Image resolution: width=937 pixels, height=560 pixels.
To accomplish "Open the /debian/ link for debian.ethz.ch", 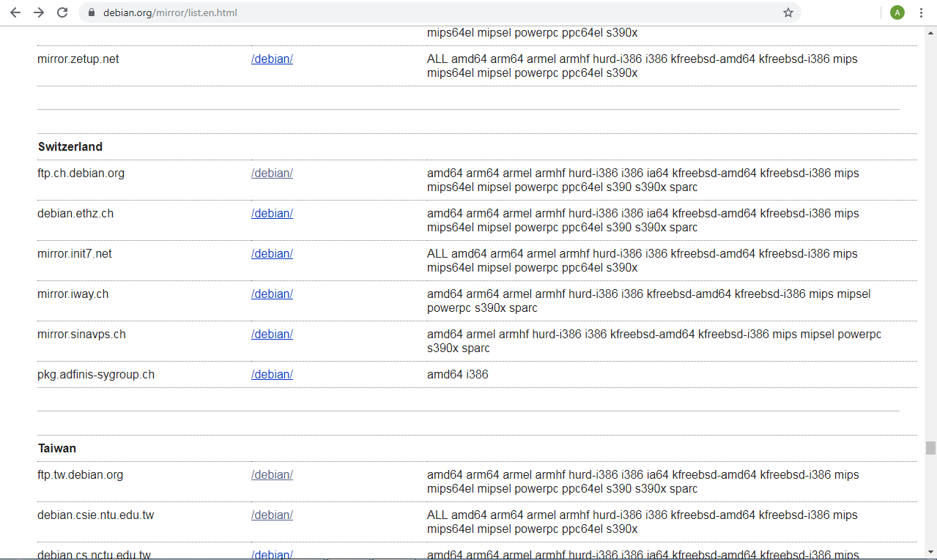I will pos(272,213).
